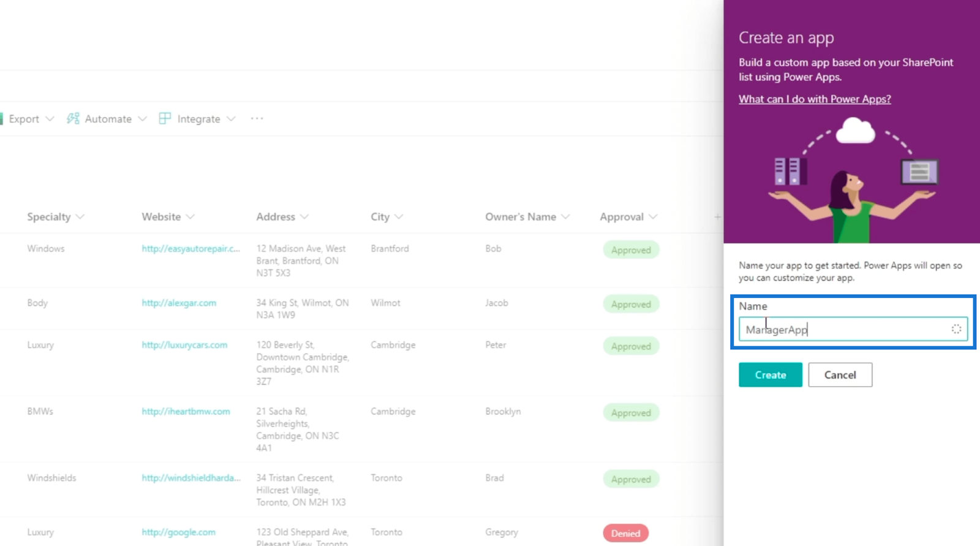Screen dimensions: 980x546
Task: Click the Integrate toolbar label
Action: tap(198, 119)
